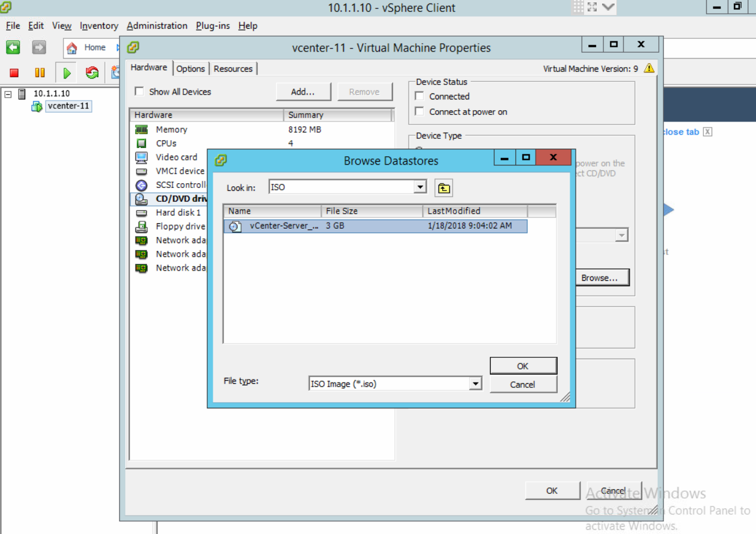Open the Edit menu
The height and width of the screenshot is (534, 756).
[x=36, y=26]
